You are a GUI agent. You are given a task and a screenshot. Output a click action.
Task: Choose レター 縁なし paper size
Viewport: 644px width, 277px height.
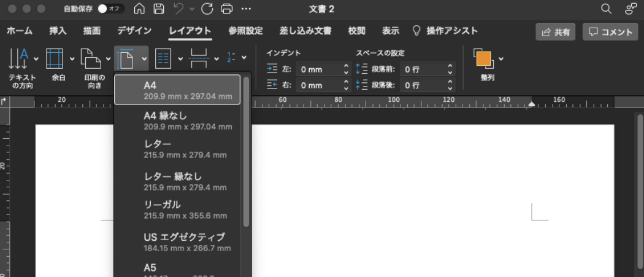click(x=177, y=182)
